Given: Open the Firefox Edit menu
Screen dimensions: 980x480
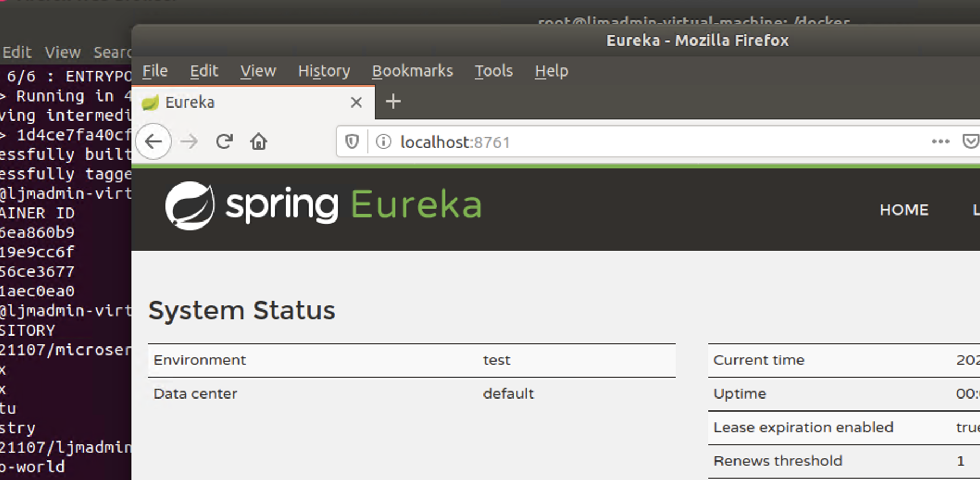Looking at the screenshot, I should (204, 71).
